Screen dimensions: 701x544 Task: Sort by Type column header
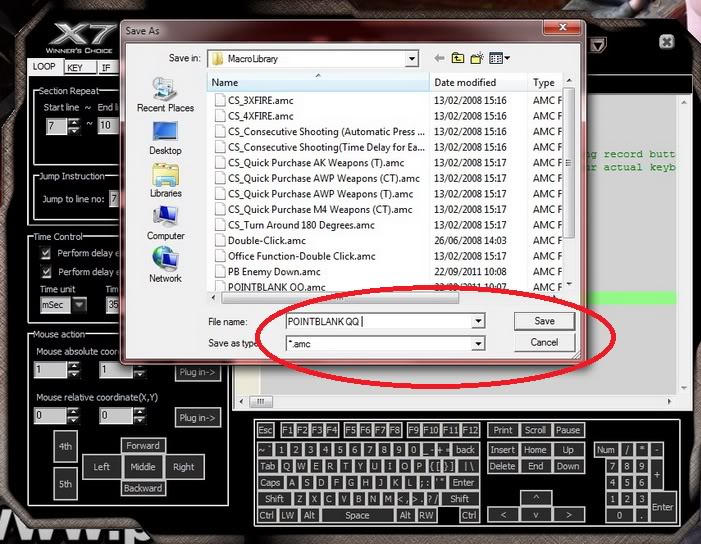coord(545,82)
